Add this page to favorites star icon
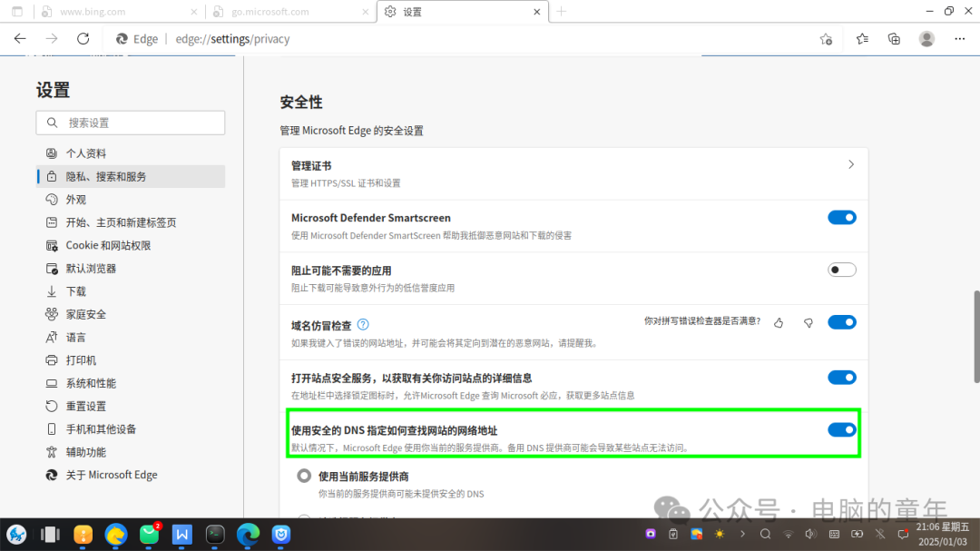 click(x=826, y=39)
